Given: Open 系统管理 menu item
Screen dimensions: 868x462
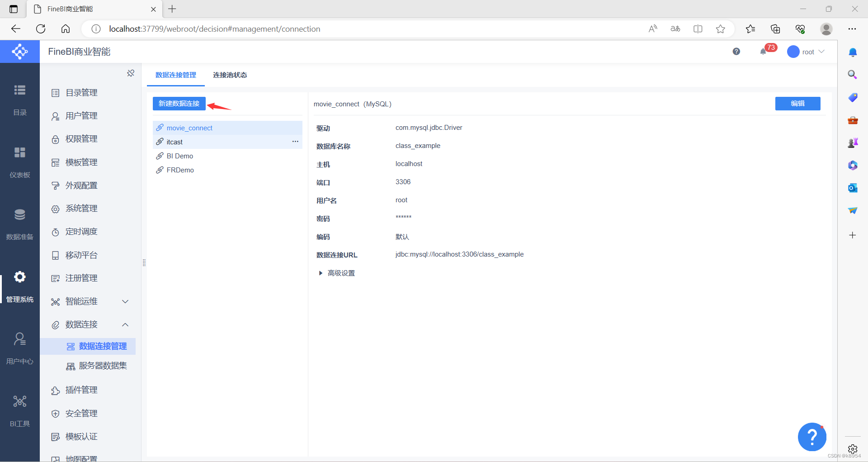Looking at the screenshot, I should click(x=81, y=209).
